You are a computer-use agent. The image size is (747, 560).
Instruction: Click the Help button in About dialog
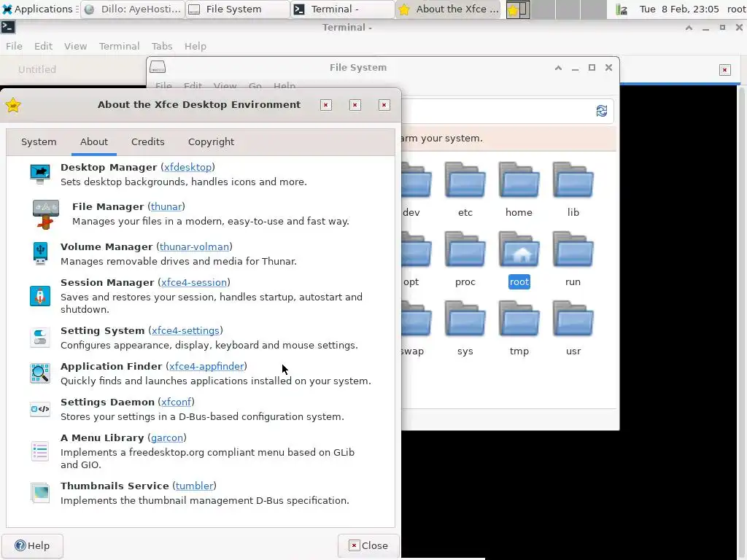point(32,545)
